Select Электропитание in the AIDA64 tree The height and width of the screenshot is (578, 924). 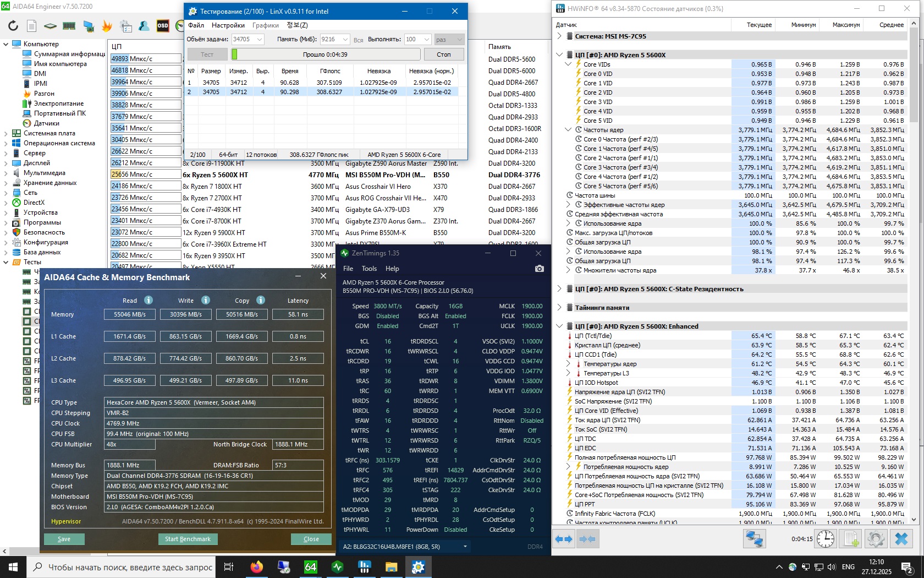59,103
